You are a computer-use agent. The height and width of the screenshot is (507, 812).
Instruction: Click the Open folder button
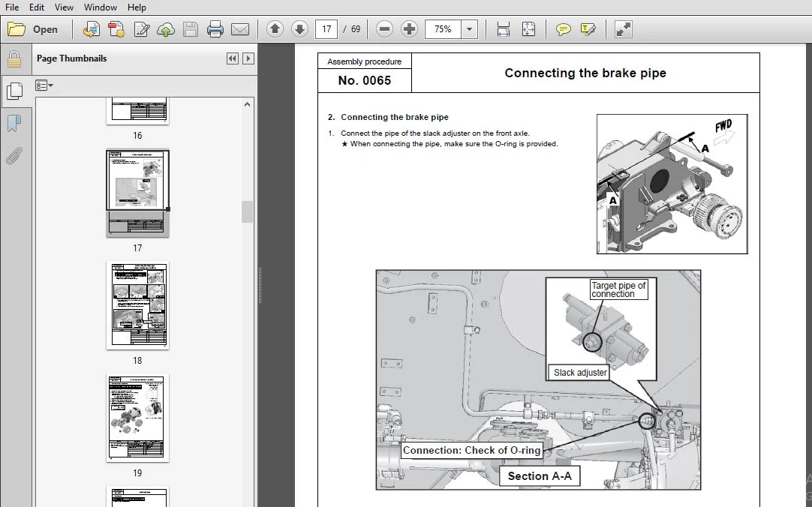tap(32, 29)
